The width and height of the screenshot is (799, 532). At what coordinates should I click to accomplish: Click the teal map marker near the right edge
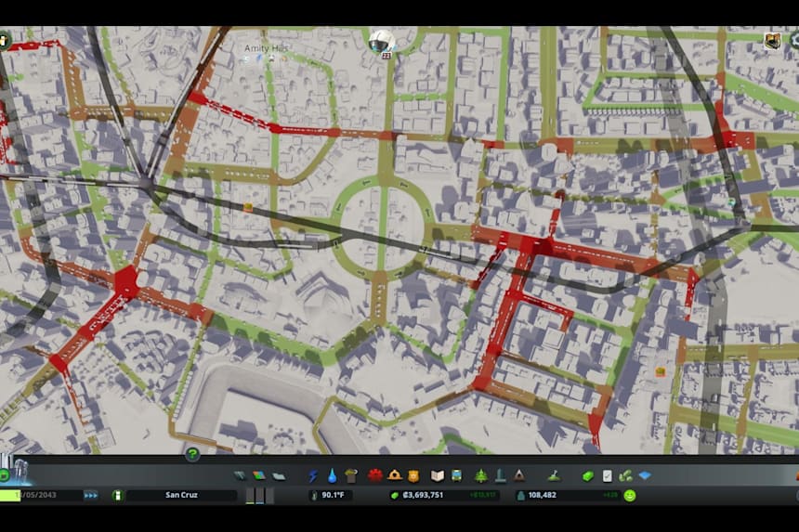tap(732, 202)
